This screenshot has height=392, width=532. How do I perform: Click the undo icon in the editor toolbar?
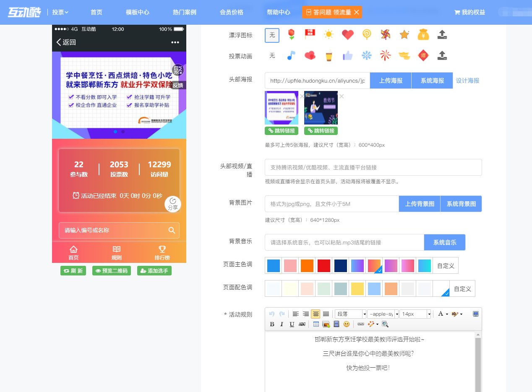271,314
